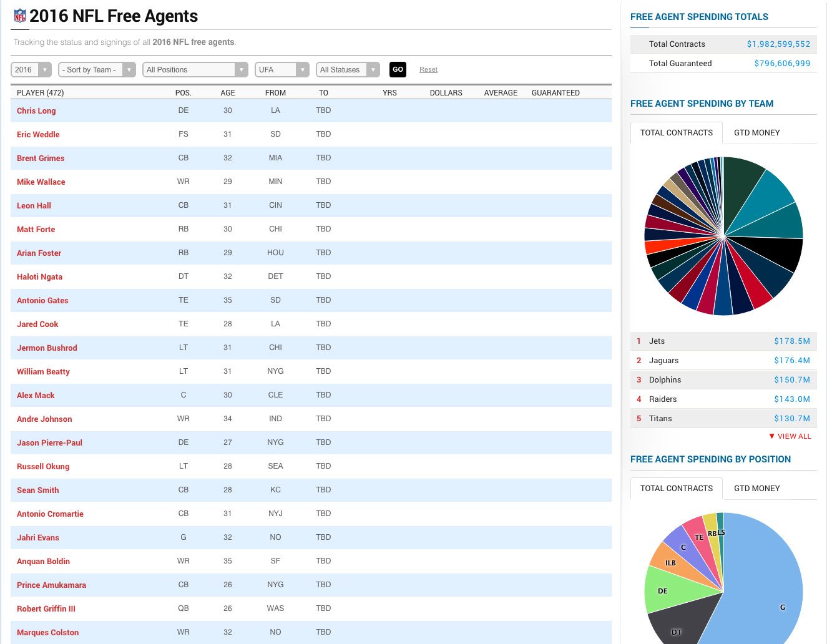Viewport: 827px width, 644px height.
Task: Sort table by PLAYER (472) column header
Action: [x=40, y=92]
